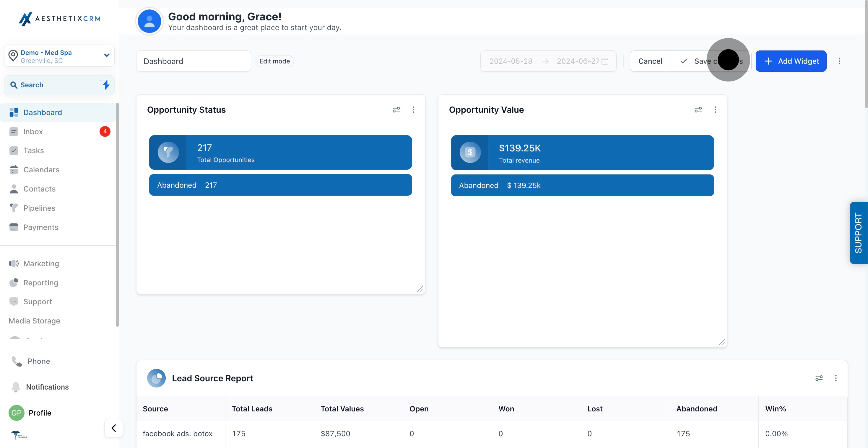Click the Phone handset icon

click(x=17, y=361)
